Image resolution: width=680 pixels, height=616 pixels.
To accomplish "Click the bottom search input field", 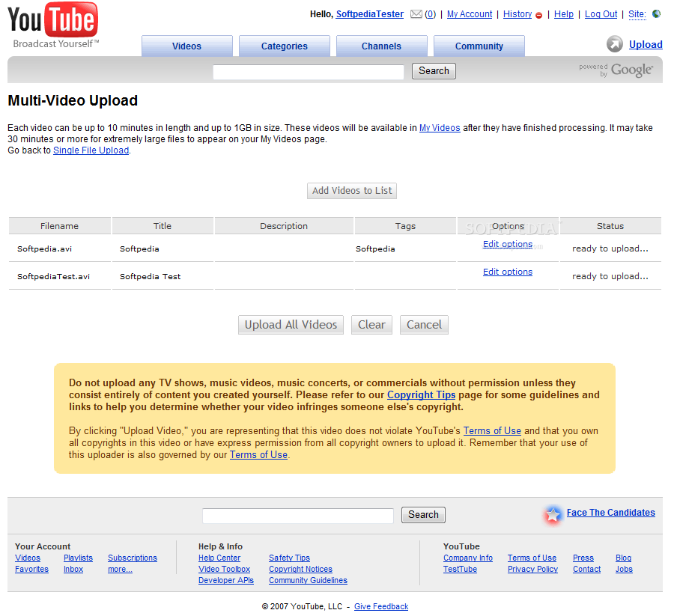I will (x=298, y=516).
